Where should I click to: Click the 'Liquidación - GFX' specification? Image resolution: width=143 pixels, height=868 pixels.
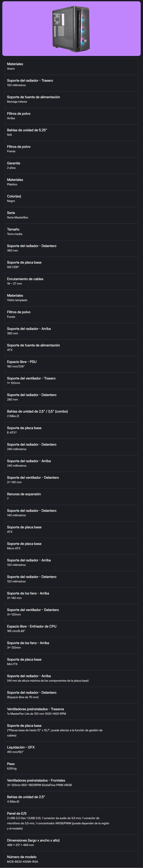pos(71,749)
